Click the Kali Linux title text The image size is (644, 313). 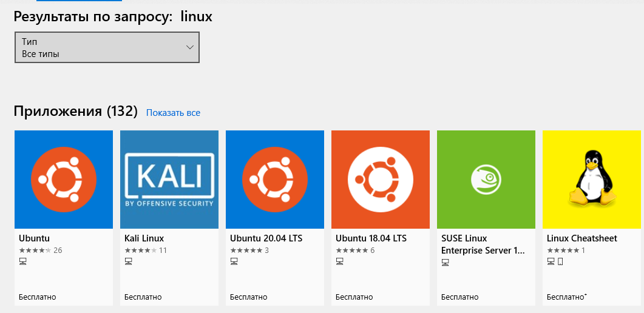pos(144,238)
